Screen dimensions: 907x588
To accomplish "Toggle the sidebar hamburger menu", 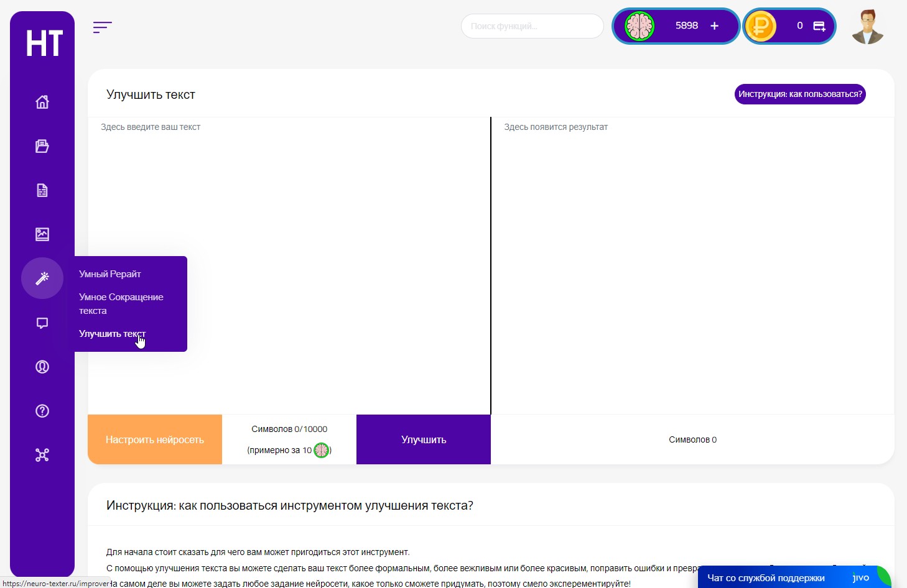I will click(102, 27).
